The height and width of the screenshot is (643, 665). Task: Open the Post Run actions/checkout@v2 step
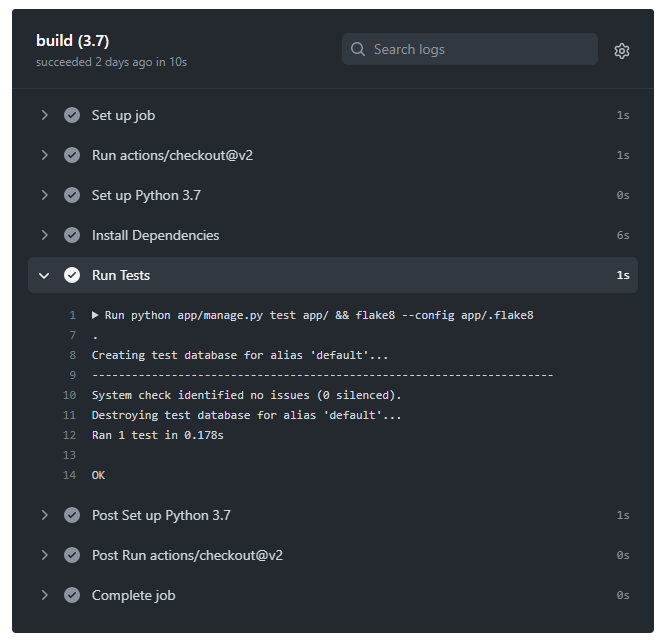pos(187,556)
